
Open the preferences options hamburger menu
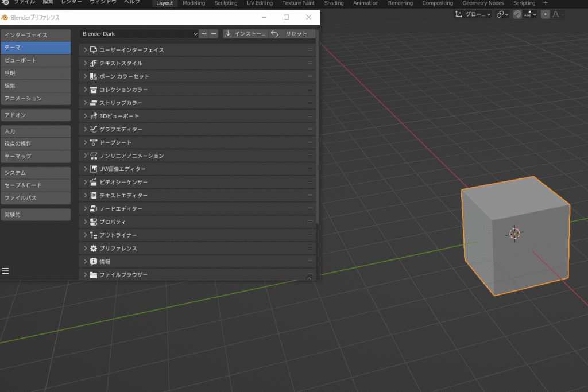click(6, 270)
